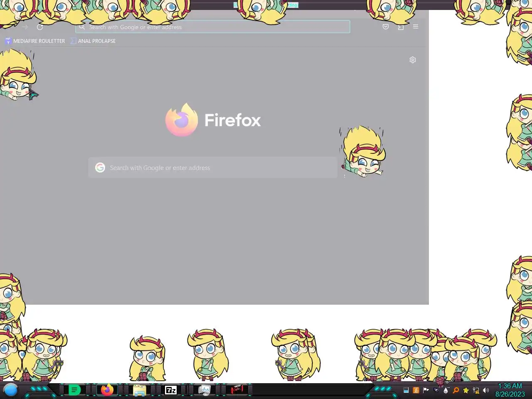Click the orange magnifier tray icon

point(456,390)
